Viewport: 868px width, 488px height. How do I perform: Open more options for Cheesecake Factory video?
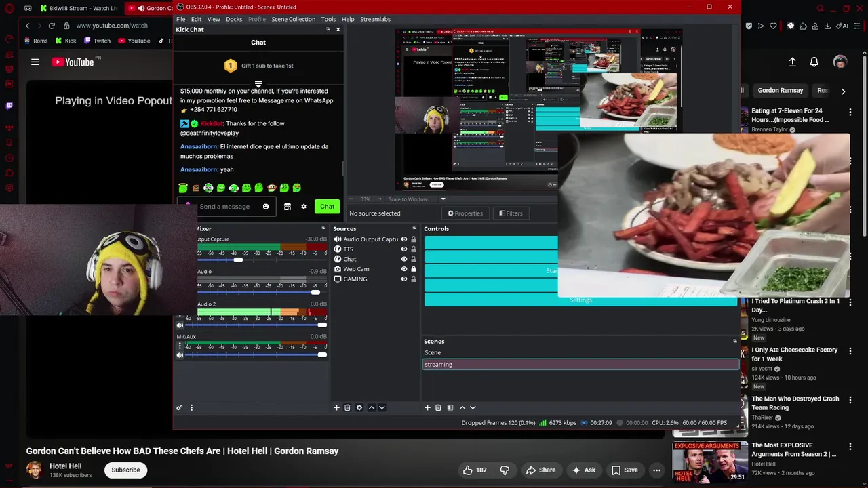[x=850, y=351]
